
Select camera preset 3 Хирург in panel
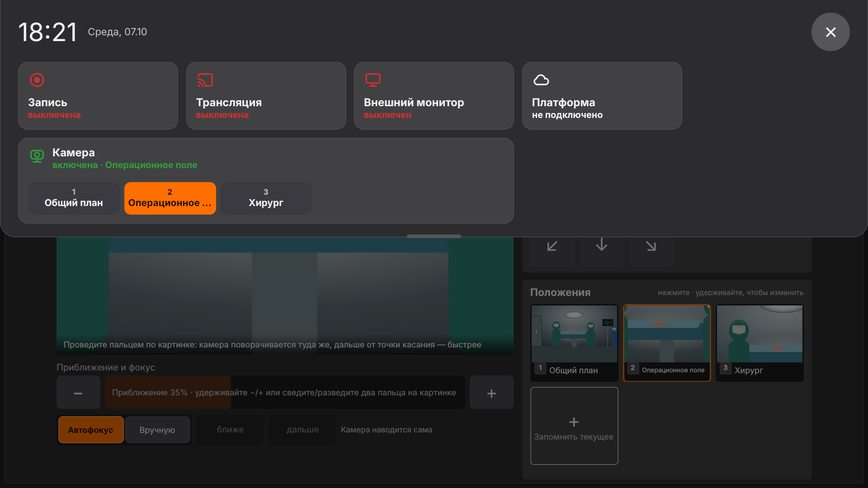pos(266,198)
